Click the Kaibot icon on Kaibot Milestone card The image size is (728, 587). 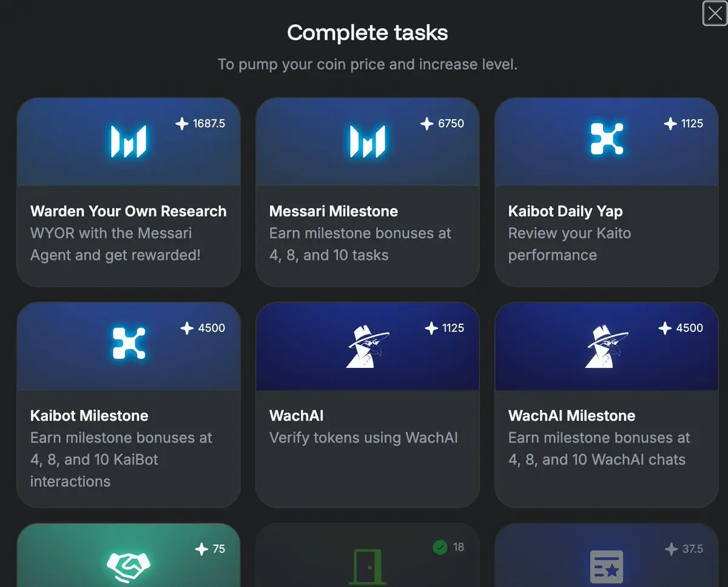pos(129,343)
